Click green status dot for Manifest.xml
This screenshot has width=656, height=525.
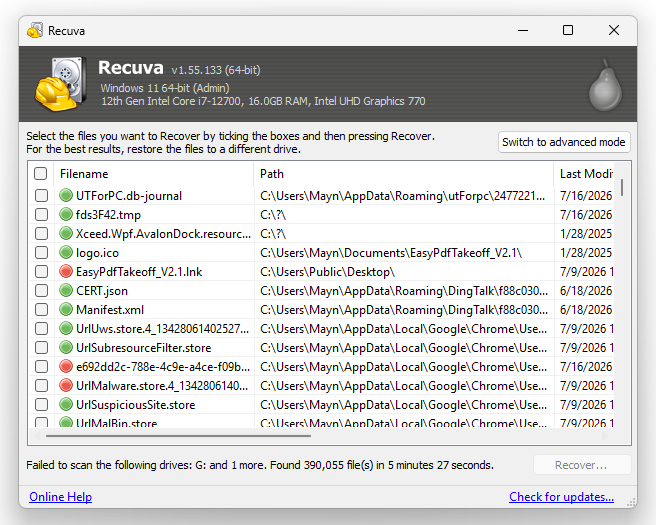click(66, 310)
